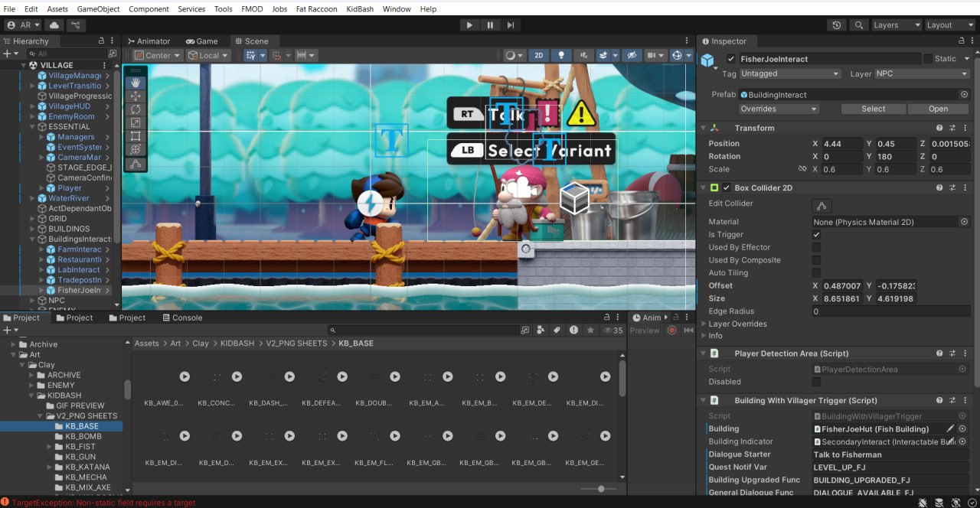Toggle hidden packages visibility count
The image size is (980, 508).
click(x=613, y=331)
